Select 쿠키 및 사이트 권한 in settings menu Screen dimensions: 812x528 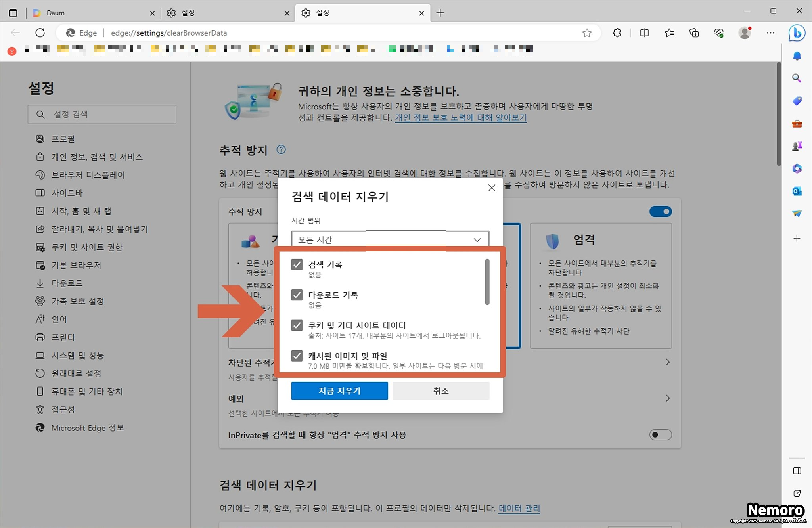87,247
